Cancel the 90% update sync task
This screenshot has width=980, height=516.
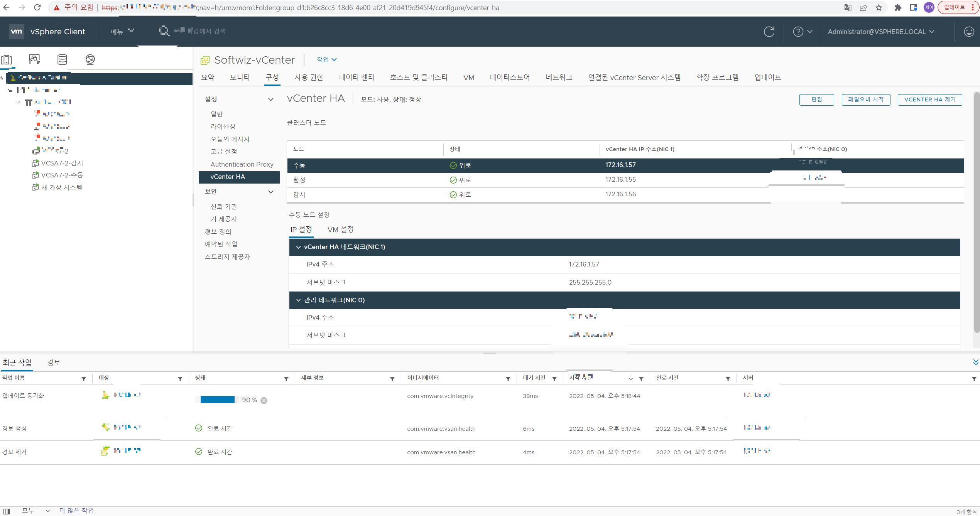264,401
